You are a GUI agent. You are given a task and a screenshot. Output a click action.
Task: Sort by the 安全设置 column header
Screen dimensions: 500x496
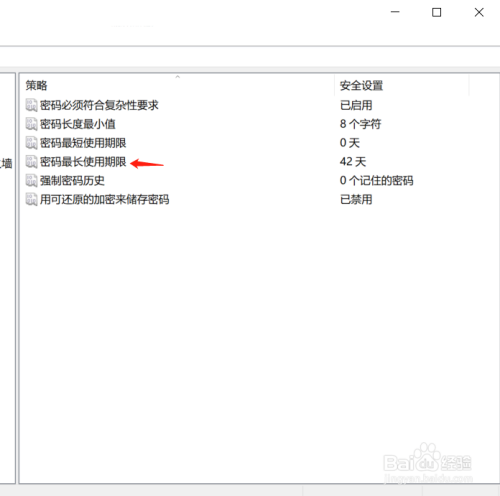402,86
